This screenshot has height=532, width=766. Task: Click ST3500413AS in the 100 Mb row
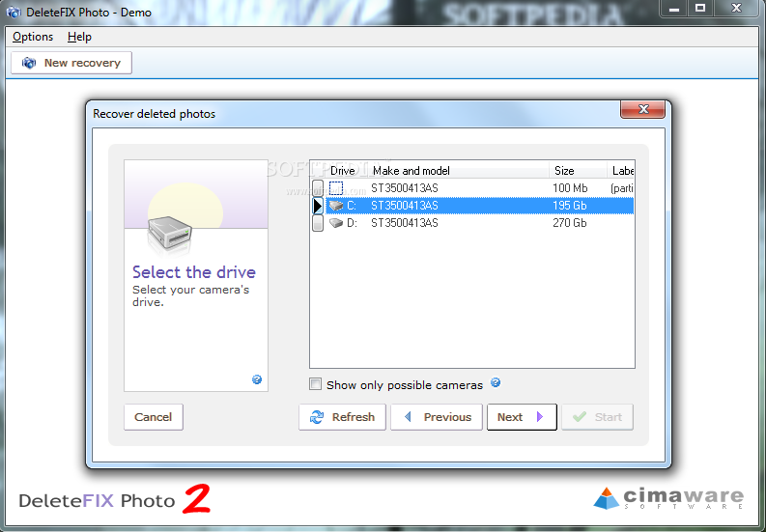tap(405, 188)
